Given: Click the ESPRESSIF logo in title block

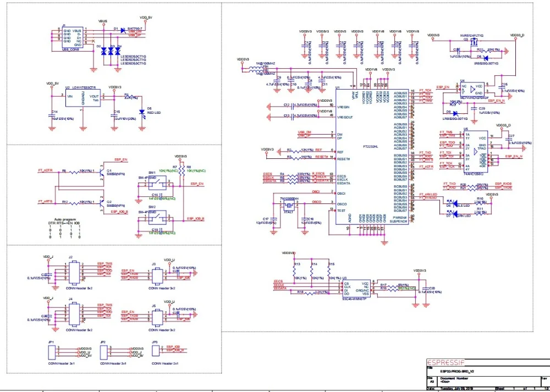Looking at the screenshot, I should [x=446, y=362].
